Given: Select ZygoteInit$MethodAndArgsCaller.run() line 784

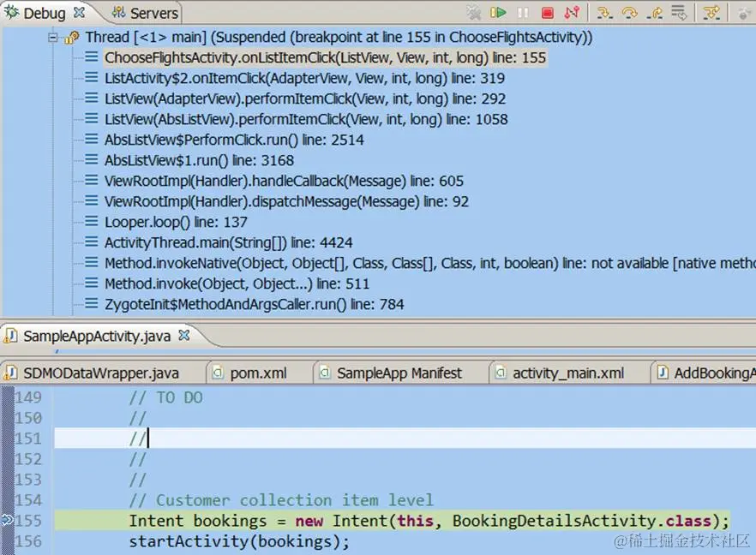Looking at the screenshot, I should (254, 304).
